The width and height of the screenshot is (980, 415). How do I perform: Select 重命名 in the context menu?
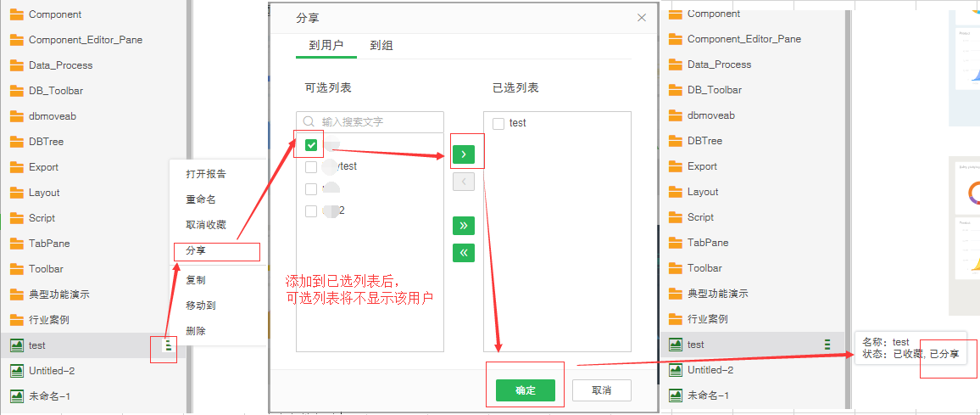(x=201, y=199)
